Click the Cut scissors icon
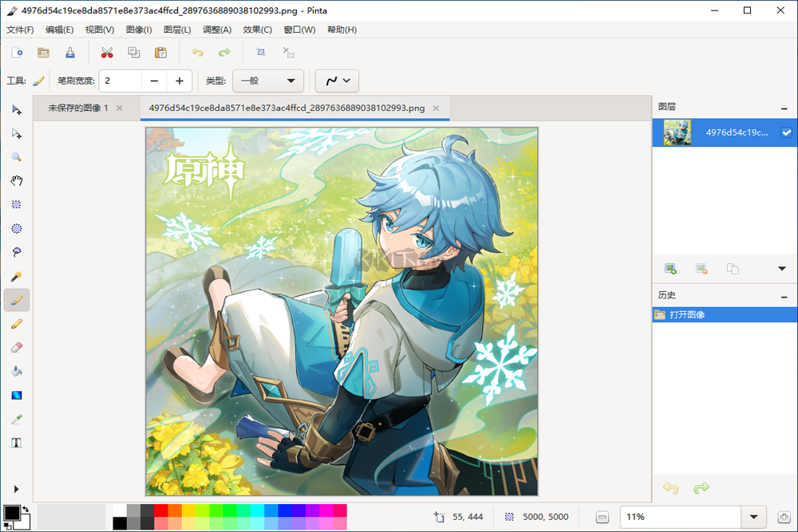 point(107,53)
